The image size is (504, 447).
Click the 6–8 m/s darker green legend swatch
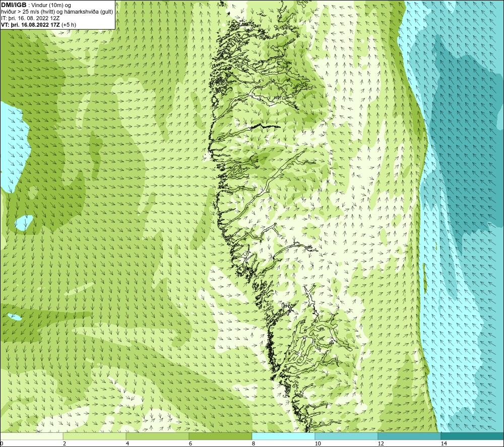click(221, 436)
